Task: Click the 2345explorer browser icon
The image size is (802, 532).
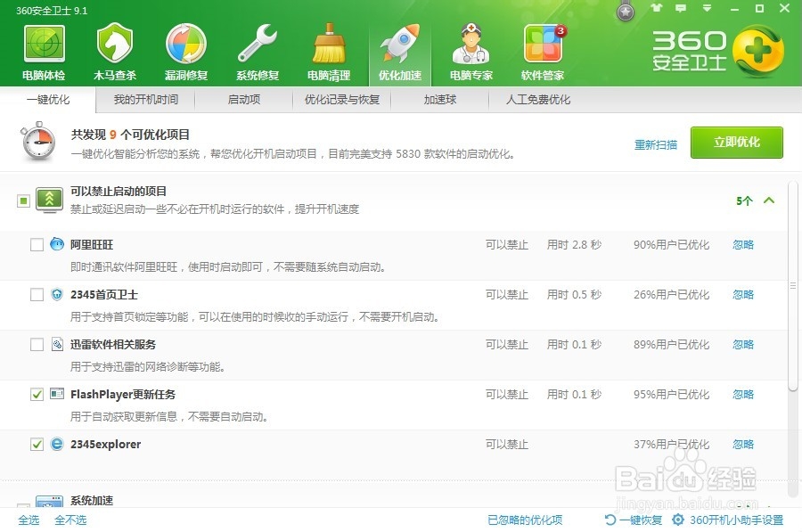Action: [x=57, y=444]
